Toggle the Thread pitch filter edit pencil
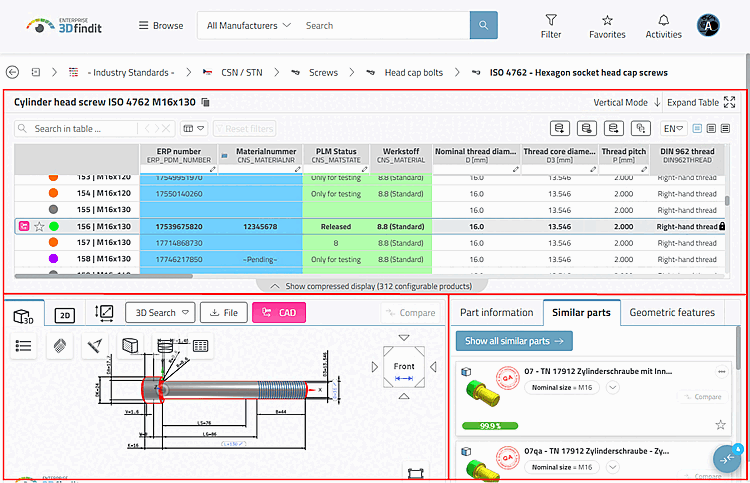This screenshot has width=750, height=483. pos(644,169)
